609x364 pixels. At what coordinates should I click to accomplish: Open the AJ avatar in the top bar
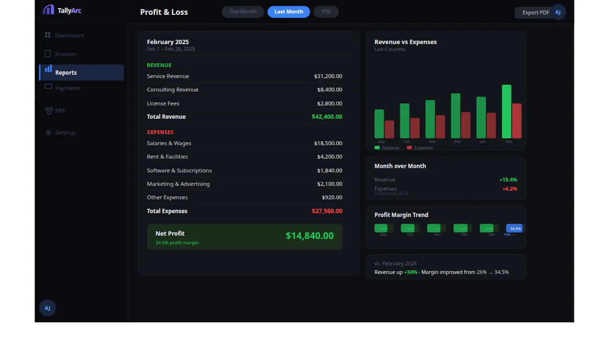tap(558, 12)
